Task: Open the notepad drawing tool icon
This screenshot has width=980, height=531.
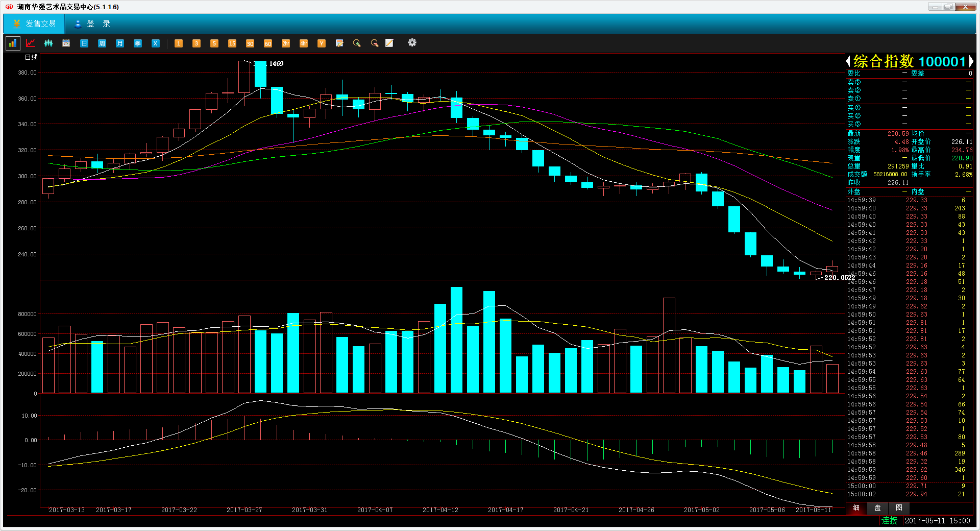Action: (x=389, y=43)
